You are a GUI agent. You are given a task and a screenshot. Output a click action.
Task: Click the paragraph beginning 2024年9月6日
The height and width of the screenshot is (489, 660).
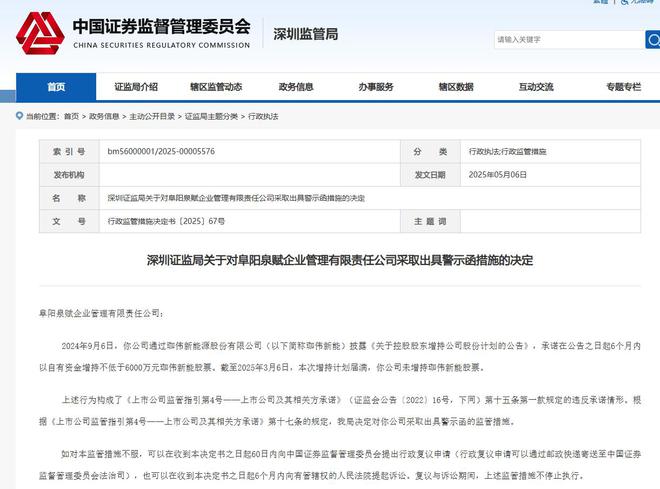click(340, 356)
